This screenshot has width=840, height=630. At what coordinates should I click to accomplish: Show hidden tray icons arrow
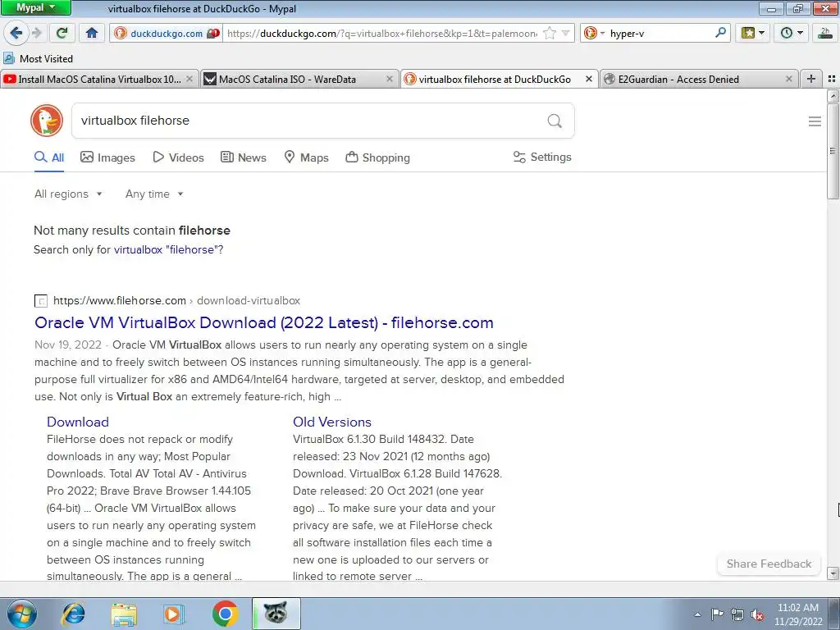click(697, 614)
